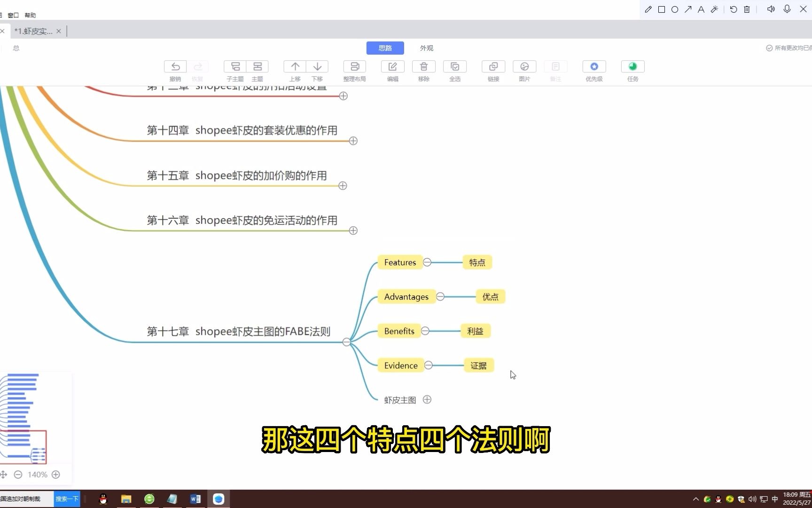Click the 全选 select all icon

[455, 66]
